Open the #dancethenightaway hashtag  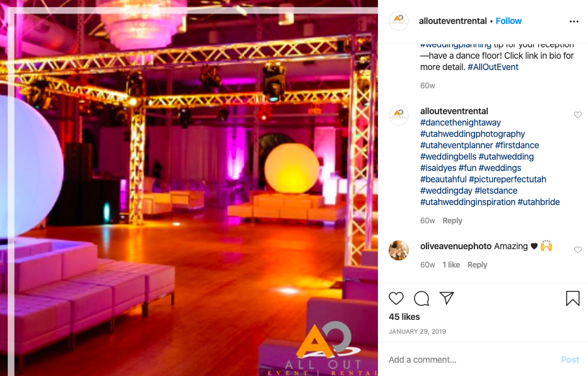point(461,122)
